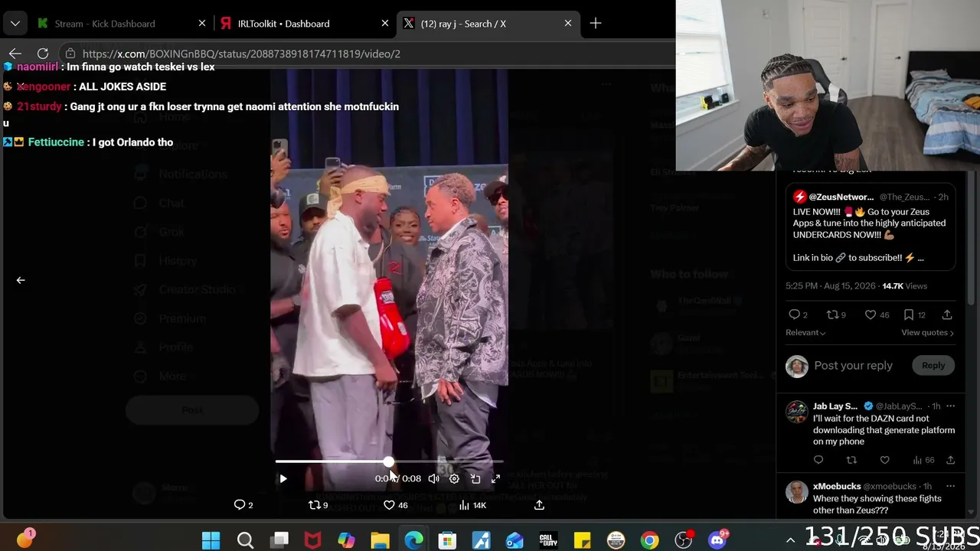Screen dimensions: 980x551
Task: Open xMoebucks profile name link
Action: pos(836,487)
